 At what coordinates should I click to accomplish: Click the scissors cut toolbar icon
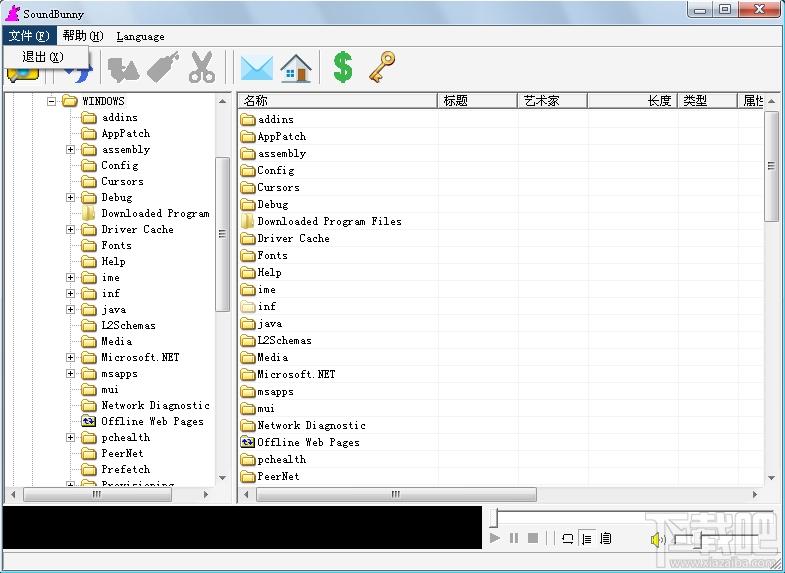point(202,67)
